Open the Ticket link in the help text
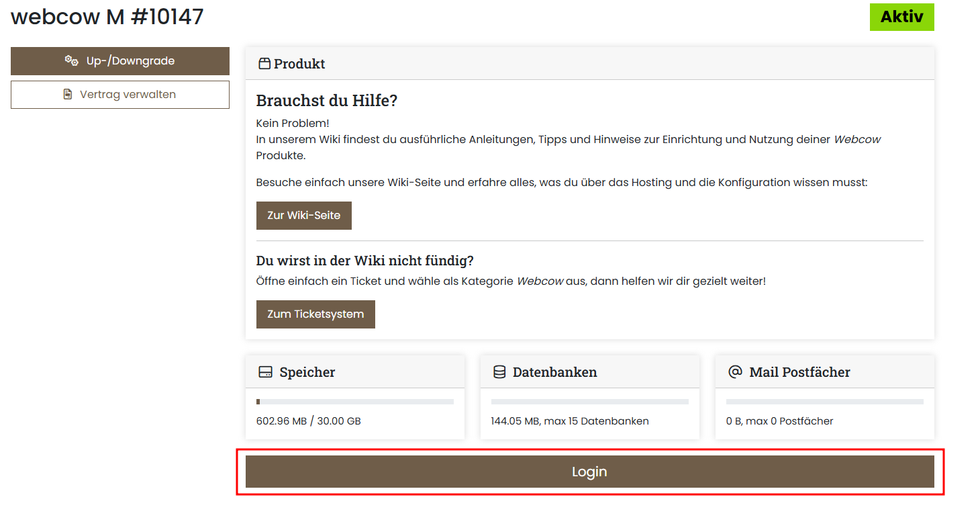This screenshot has width=980, height=528. pos(365,281)
